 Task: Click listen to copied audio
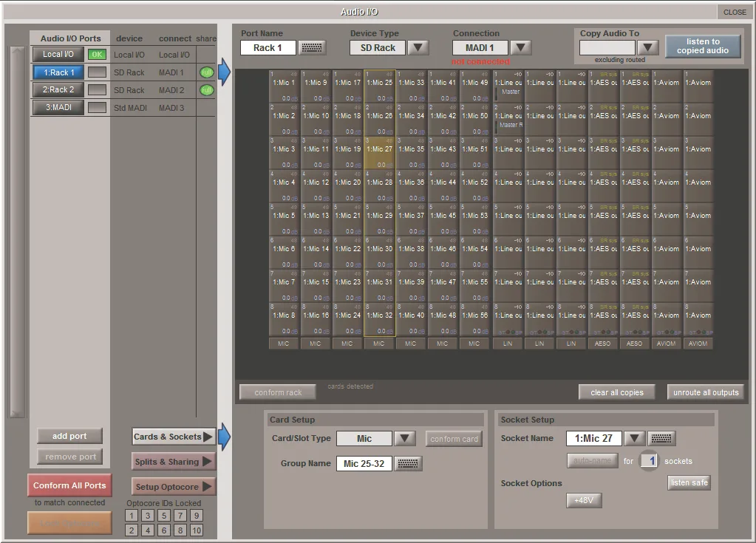pos(703,47)
